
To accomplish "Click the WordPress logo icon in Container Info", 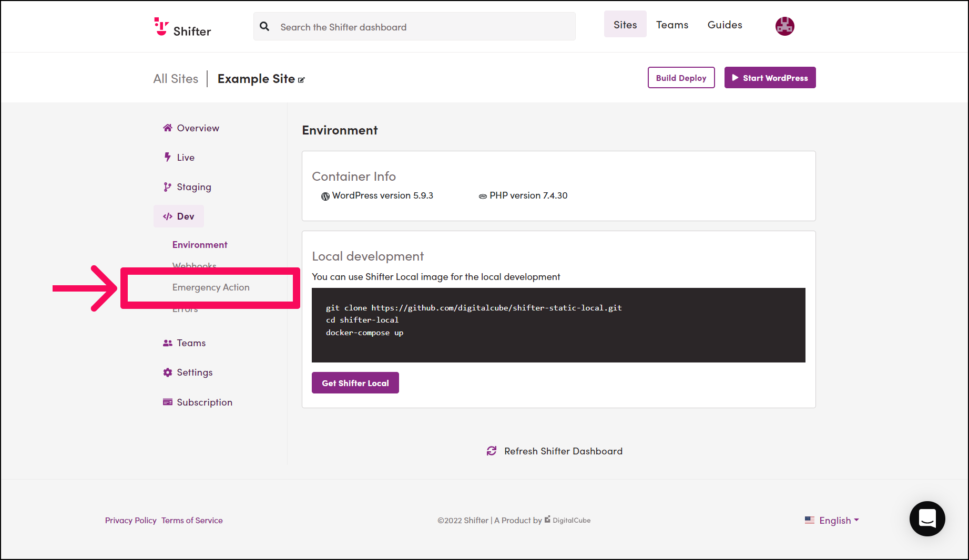I will pyautogui.click(x=325, y=196).
